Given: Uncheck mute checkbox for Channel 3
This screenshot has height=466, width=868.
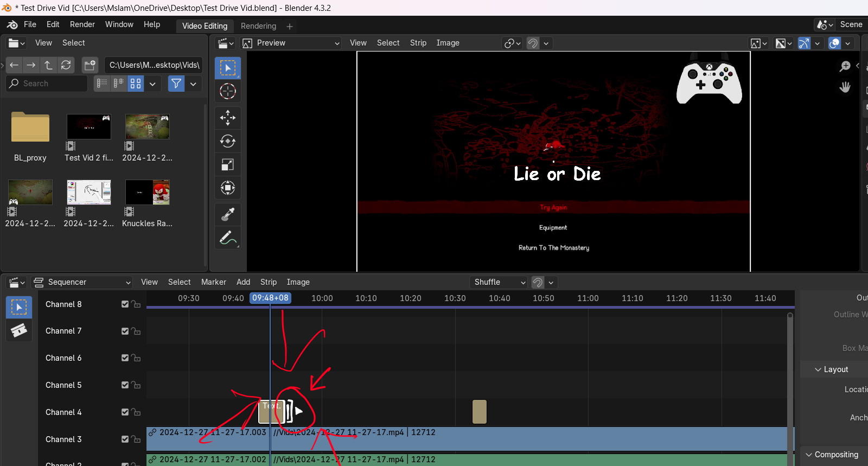Looking at the screenshot, I should click(x=125, y=439).
